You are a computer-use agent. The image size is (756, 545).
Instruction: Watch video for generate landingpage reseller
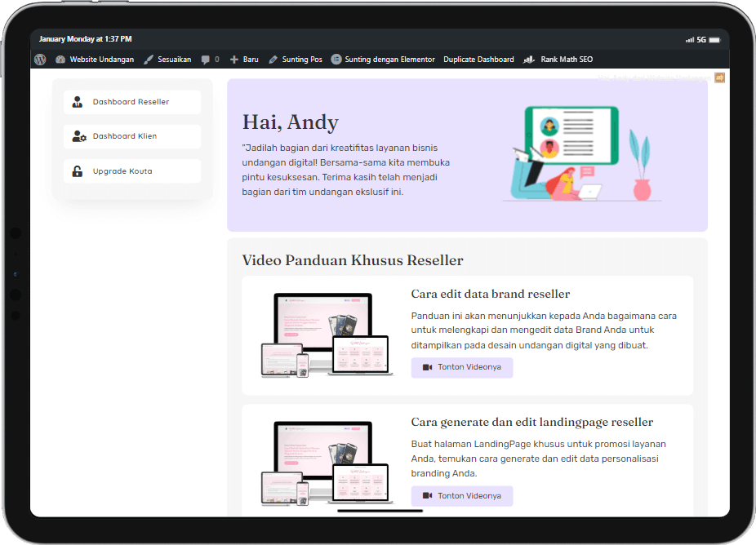462,496
